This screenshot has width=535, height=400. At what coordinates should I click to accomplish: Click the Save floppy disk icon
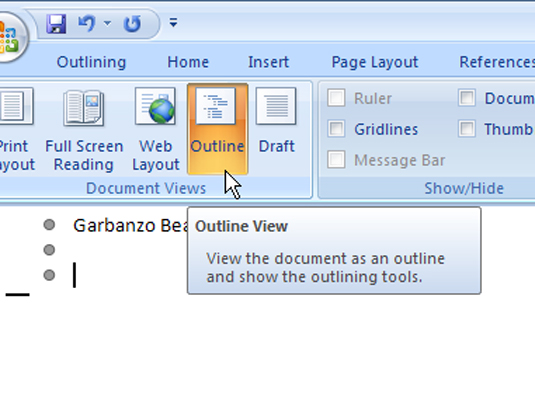[56, 24]
